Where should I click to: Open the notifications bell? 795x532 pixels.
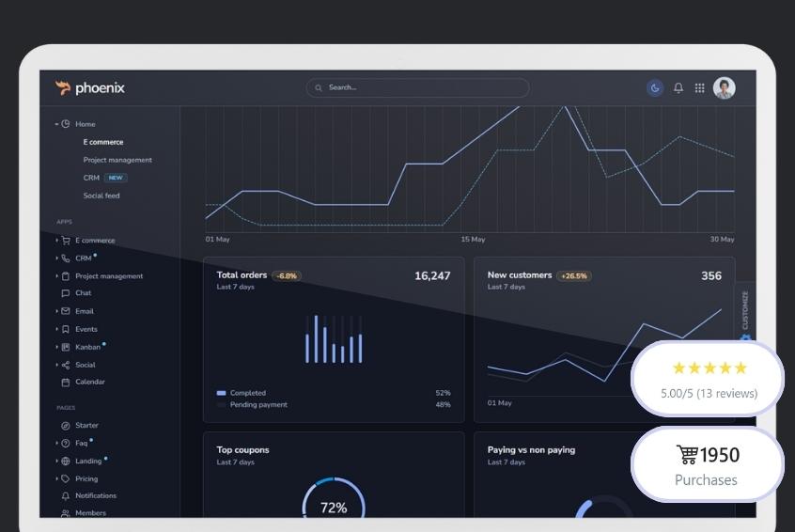[678, 88]
